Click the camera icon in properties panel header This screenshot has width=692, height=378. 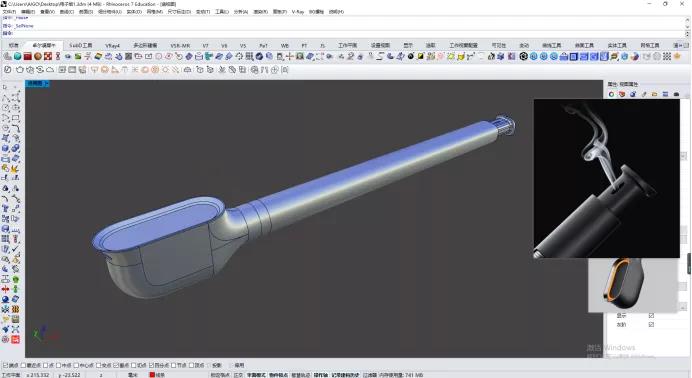tap(676, 94)
